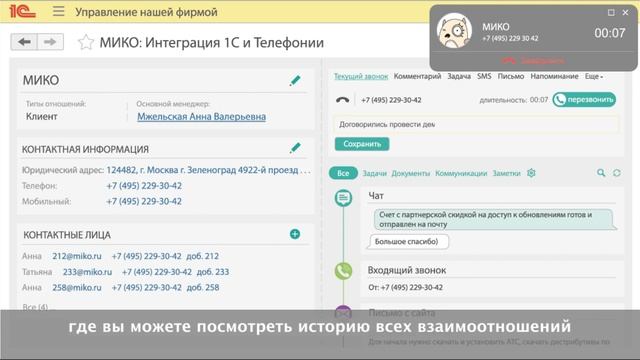Switch to the Письмо tab
Image resolution: width=640 pixels, height=360 pixels.
pos(511,76)
